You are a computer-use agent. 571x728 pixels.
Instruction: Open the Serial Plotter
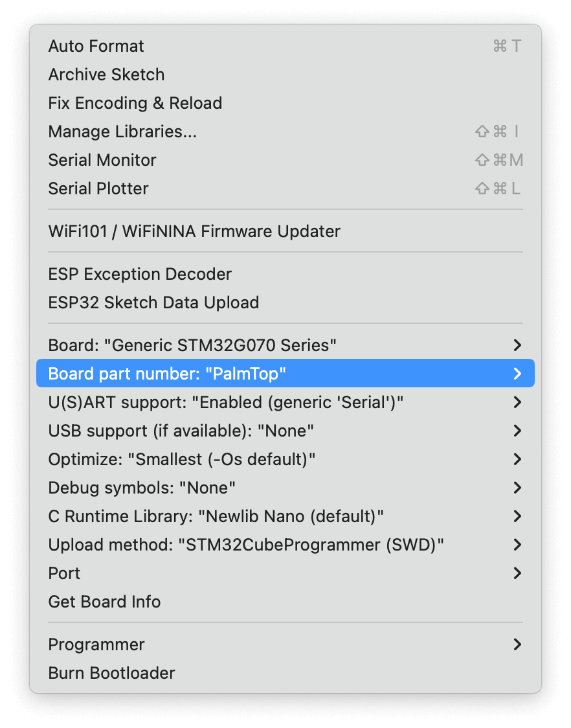pyautogui.click(x=285, y=188)
